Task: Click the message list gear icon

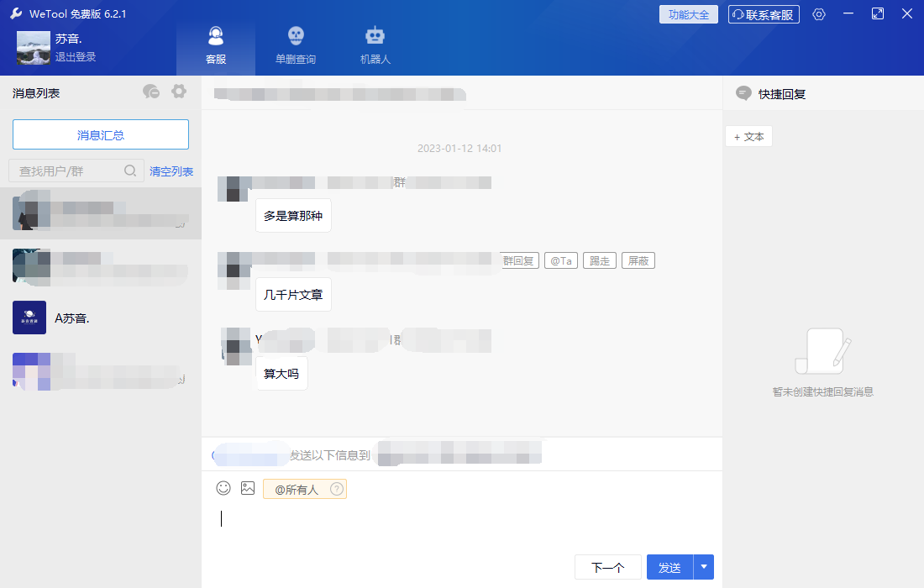Action: tap(179, 92)
